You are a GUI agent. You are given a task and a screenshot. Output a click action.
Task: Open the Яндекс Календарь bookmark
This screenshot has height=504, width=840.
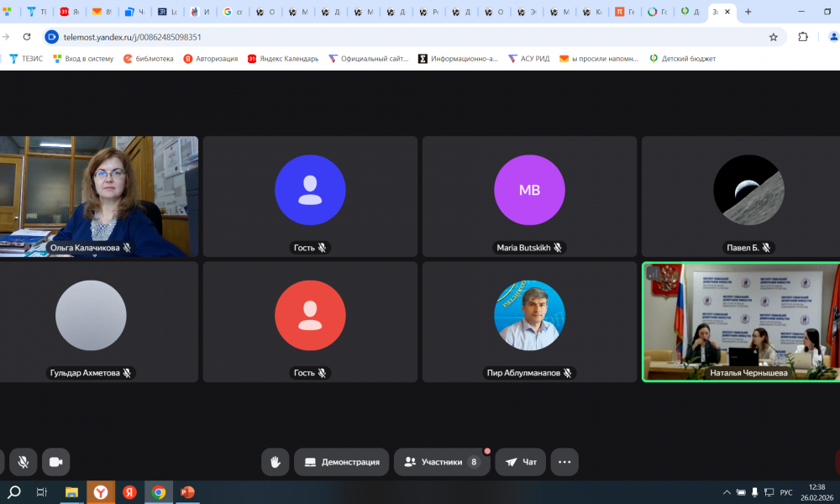283,59
